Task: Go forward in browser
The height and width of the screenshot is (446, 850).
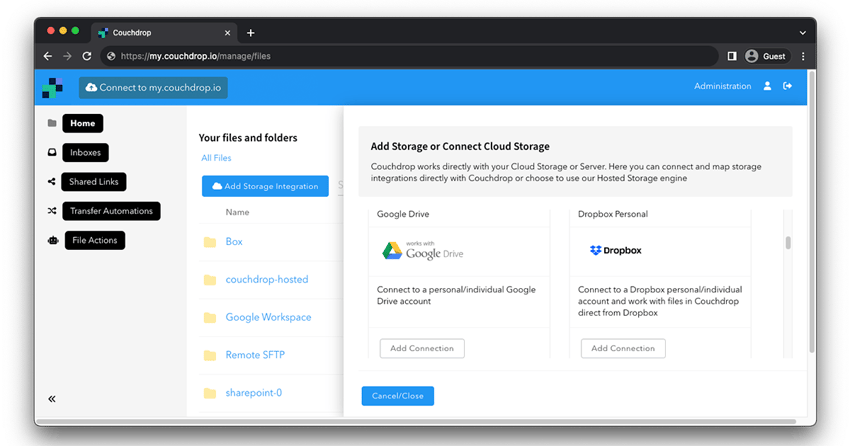Action: (x=67, y=56)
